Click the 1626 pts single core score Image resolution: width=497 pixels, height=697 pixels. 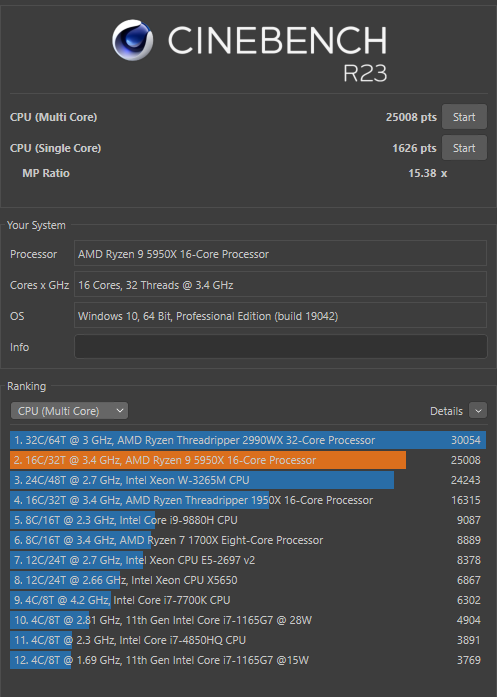(414, 148)
